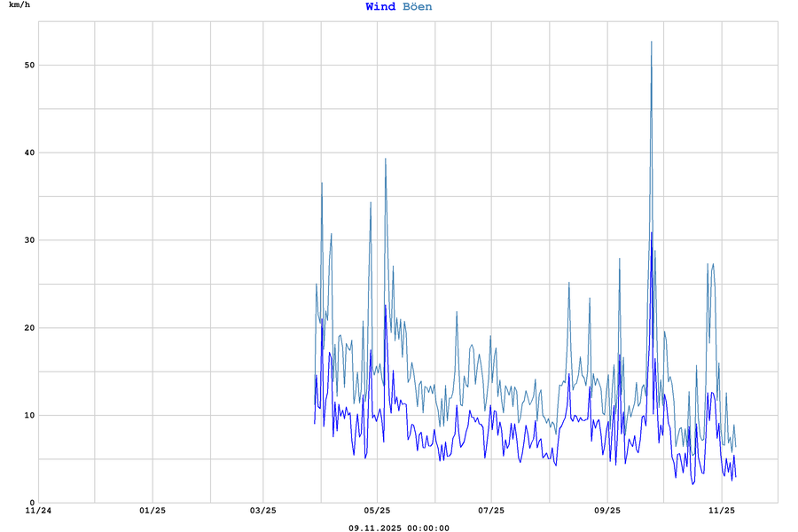798x532 pixels.
Task: Click the 09/25 x-axis date label
Action: coord(606,511)
